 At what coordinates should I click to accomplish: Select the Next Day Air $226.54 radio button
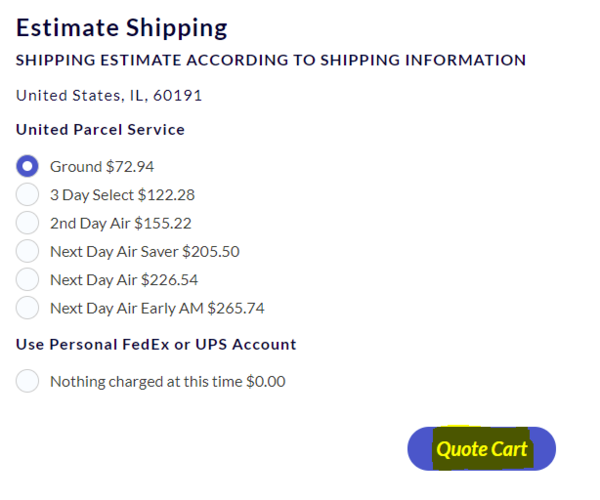point(28,279)
